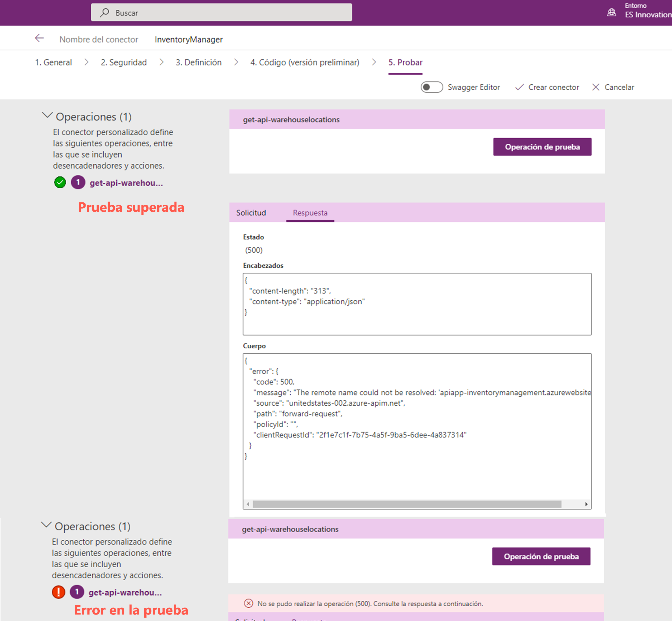Screen dimensions: 672x621
Task: Collapse the lower Operaciones (1) section
Action: click(46, 525)
